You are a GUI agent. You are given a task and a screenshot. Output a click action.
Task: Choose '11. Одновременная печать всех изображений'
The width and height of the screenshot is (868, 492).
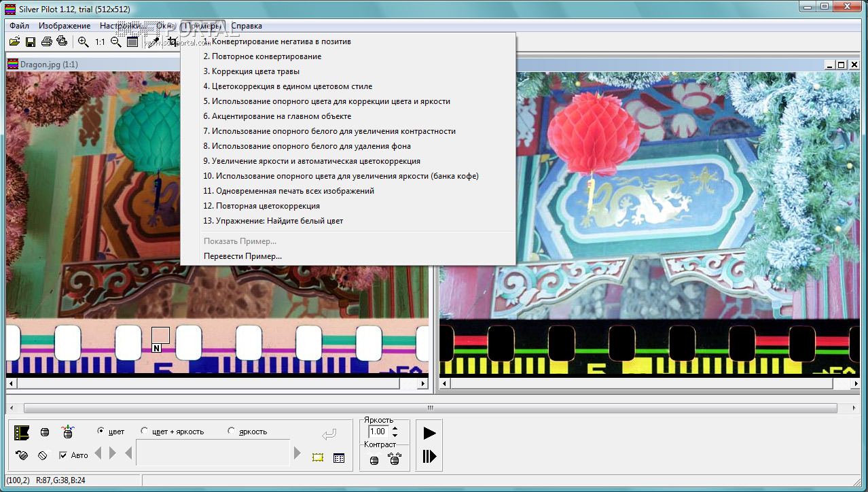[x=348, y=191]
